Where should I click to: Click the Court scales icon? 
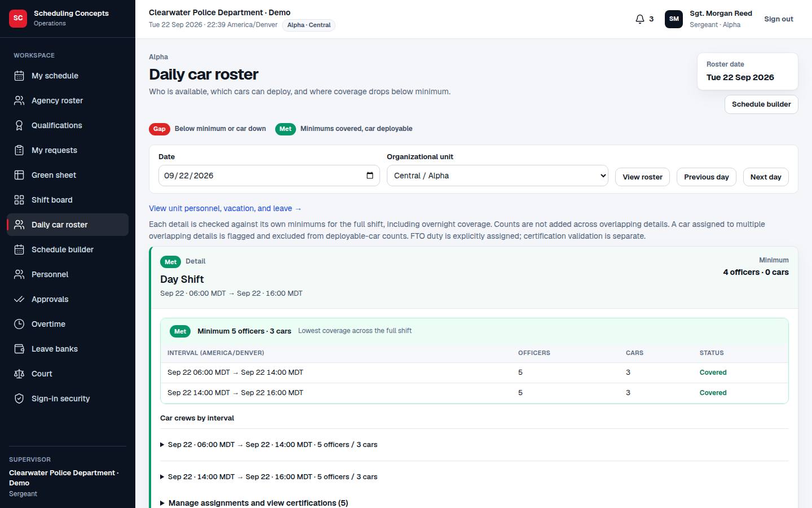coord(19,374)
